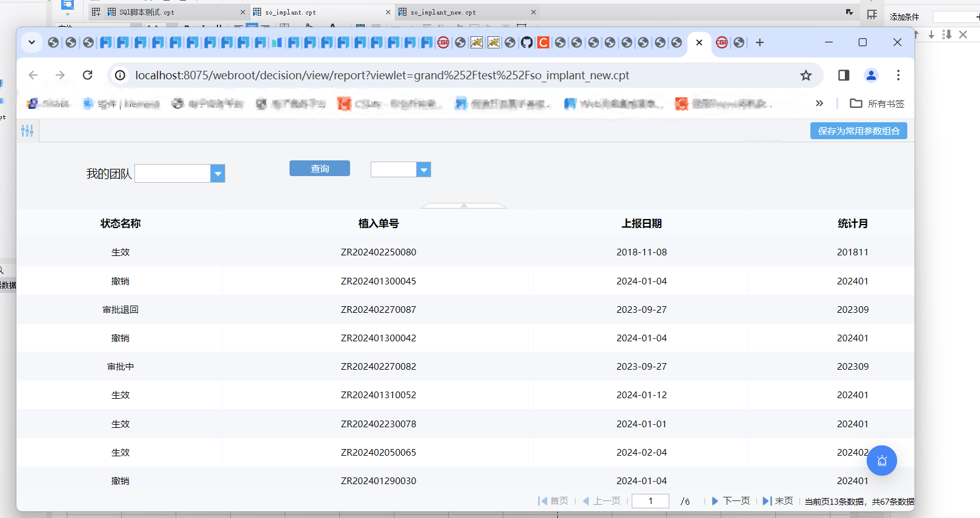The image size is (980, 518).
Task: Show more bookmarks via double chevron
Action: [819, 103]
